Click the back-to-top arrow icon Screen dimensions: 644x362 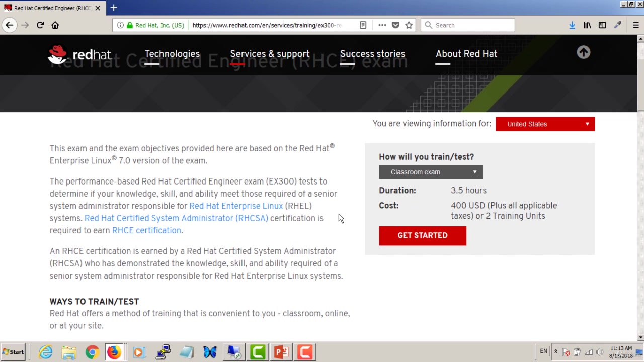[584, 52]
